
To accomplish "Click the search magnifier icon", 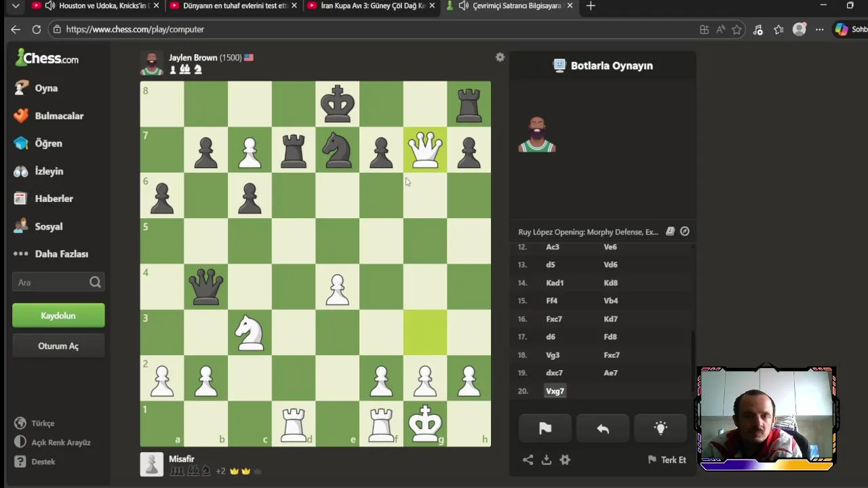I will pos(95,283).
